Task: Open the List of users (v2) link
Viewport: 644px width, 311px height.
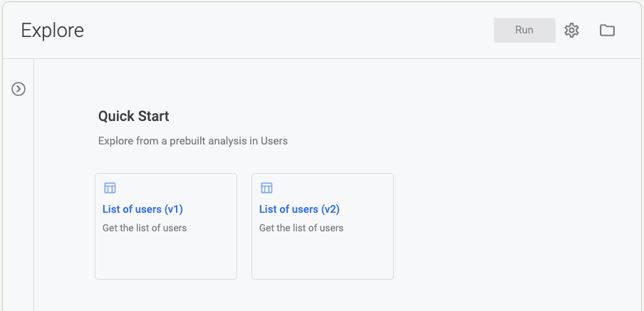Action: point(299,209)
